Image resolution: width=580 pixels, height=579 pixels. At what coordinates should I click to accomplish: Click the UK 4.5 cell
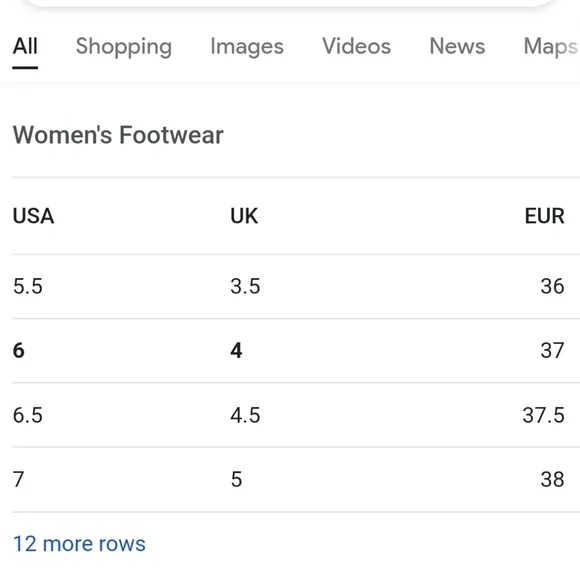tap(245, 415)
